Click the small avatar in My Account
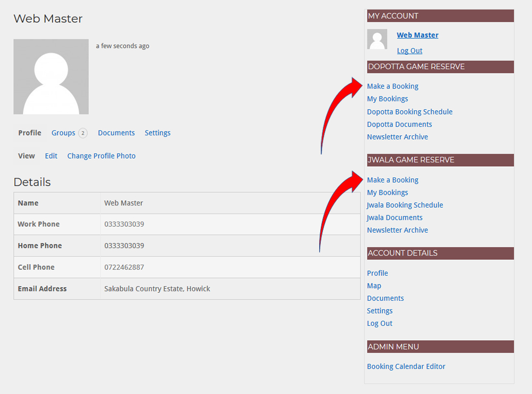Image resolution: width=532 pixels, height=394 pixels. click(x=377, y=39)
